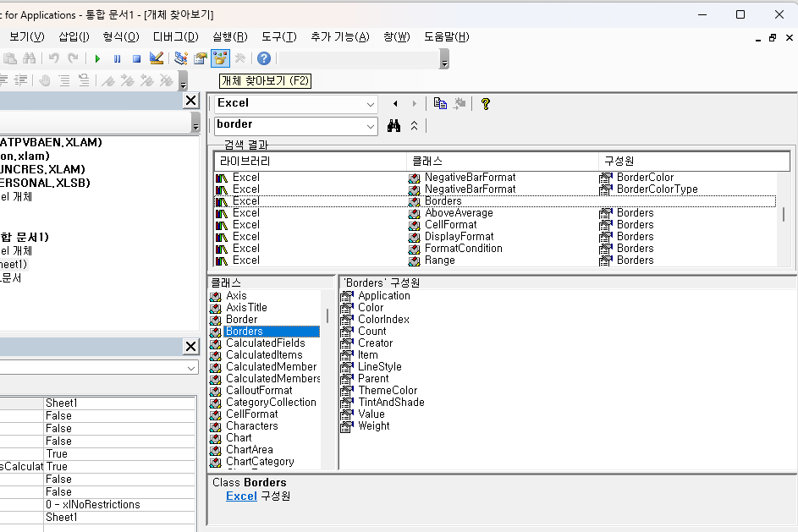Open Find with the toolbar binoculars icon
Screen dimensions: 798x532
(x=30, y=58)
